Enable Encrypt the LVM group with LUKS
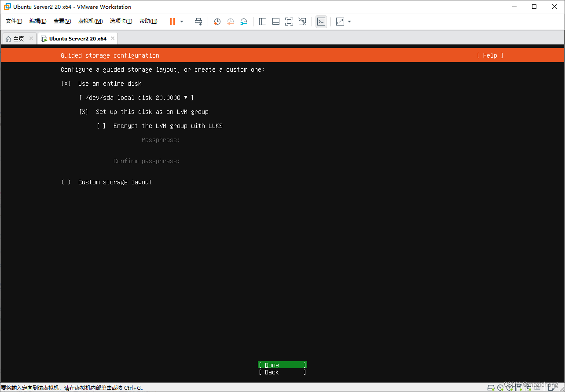Viewport: 565px width, 392px height. click(160, 126)
